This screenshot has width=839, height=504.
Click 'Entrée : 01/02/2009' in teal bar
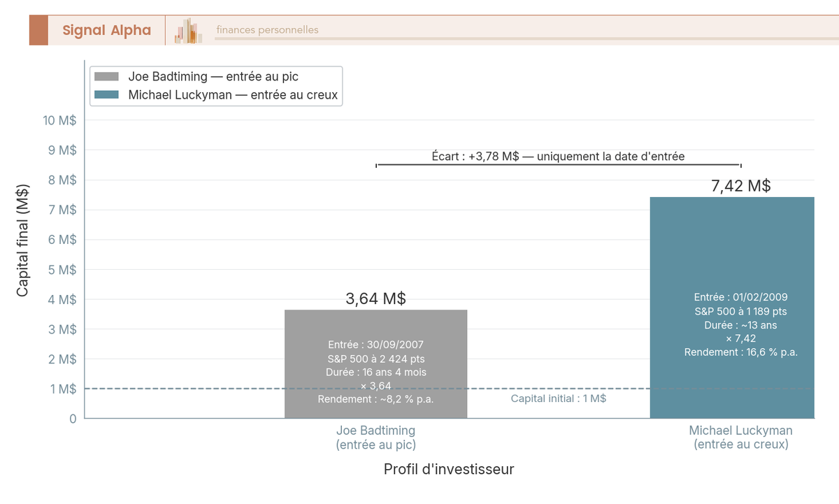coord(741,297)
